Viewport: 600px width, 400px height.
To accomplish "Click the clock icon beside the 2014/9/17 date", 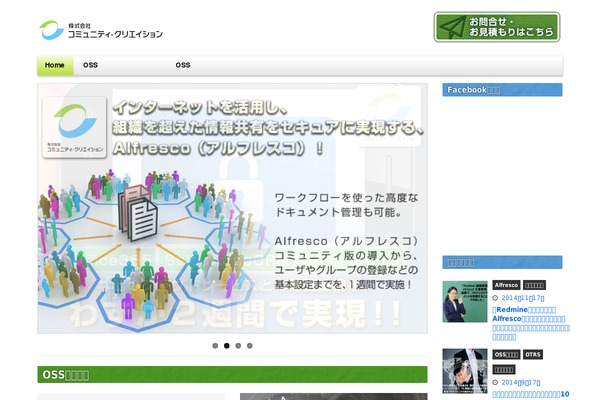I will click(495, 382).
